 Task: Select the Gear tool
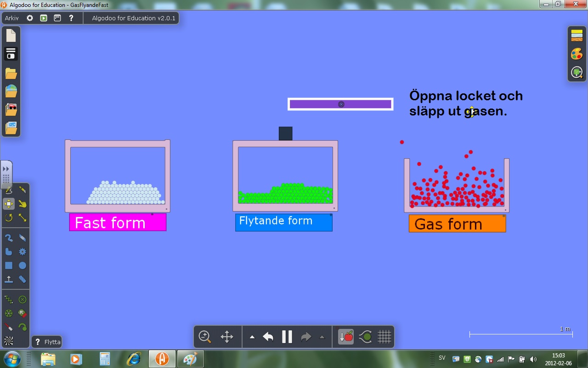tap(23, 252)
